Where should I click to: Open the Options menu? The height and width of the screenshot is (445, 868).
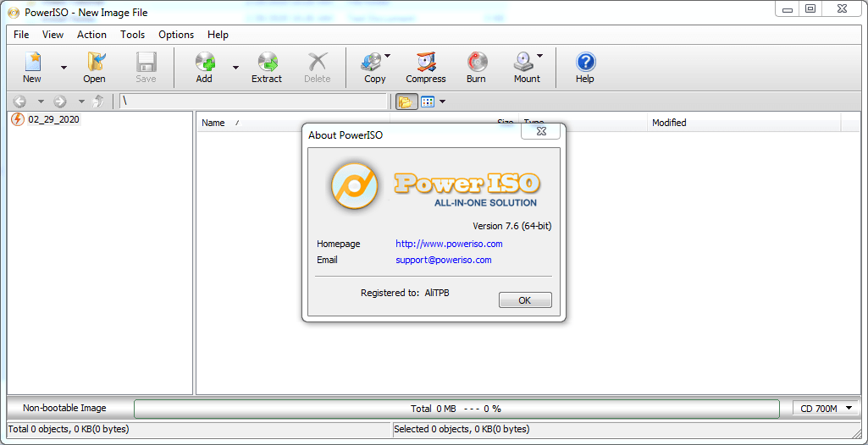click(x=176, y=35)
